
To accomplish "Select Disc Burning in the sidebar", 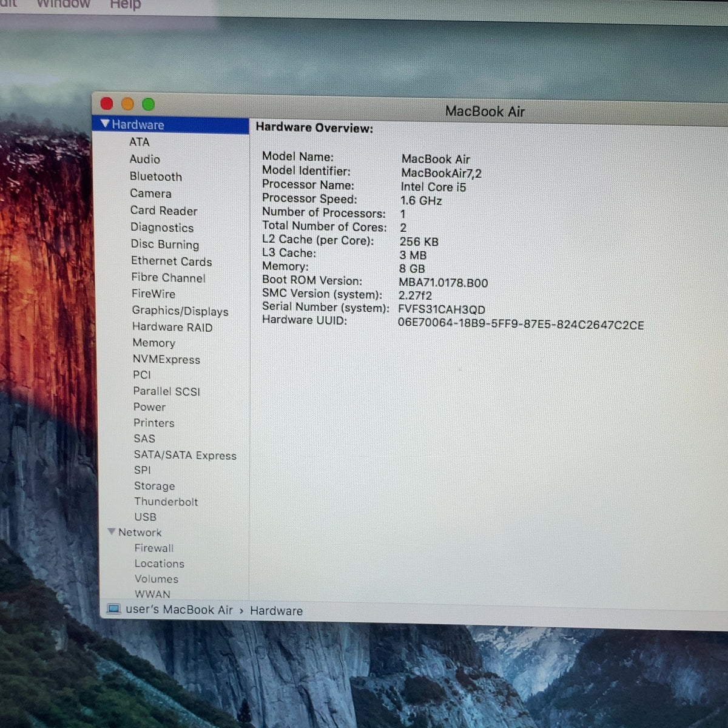I will [165, 244].
